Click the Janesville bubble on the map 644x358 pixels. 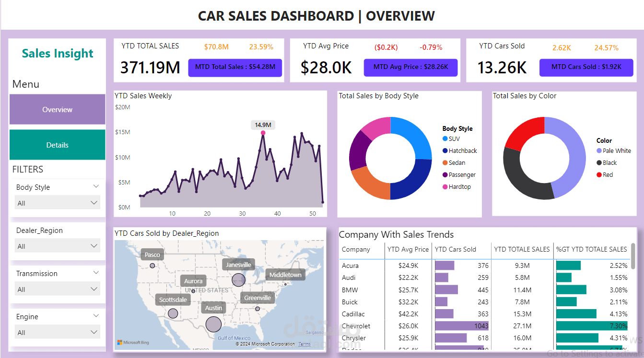coord(238,279)
